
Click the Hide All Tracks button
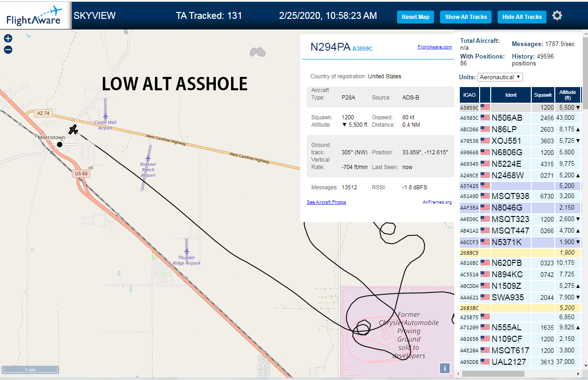click(x=522, y=17)
